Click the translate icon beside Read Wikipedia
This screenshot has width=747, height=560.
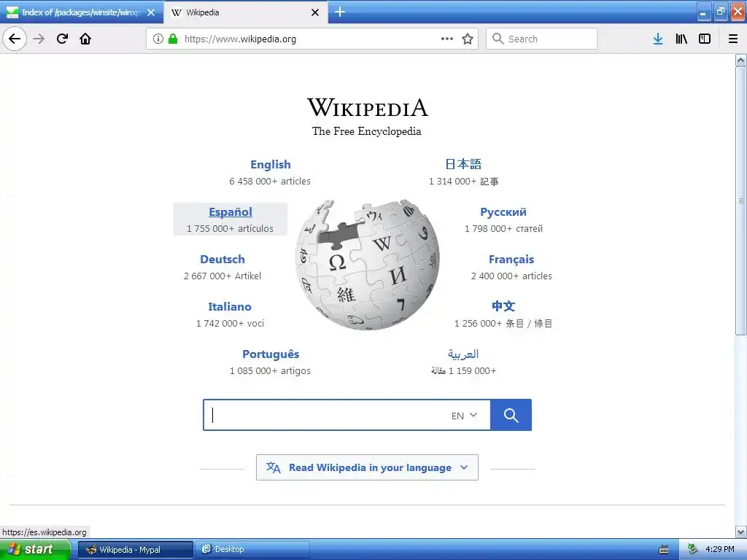point(273,467)
